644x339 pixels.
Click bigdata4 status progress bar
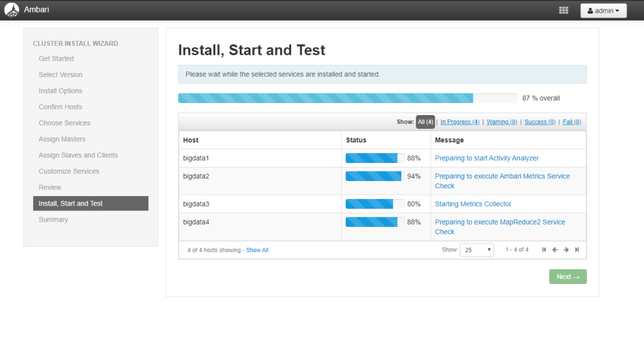coord(374,222)
